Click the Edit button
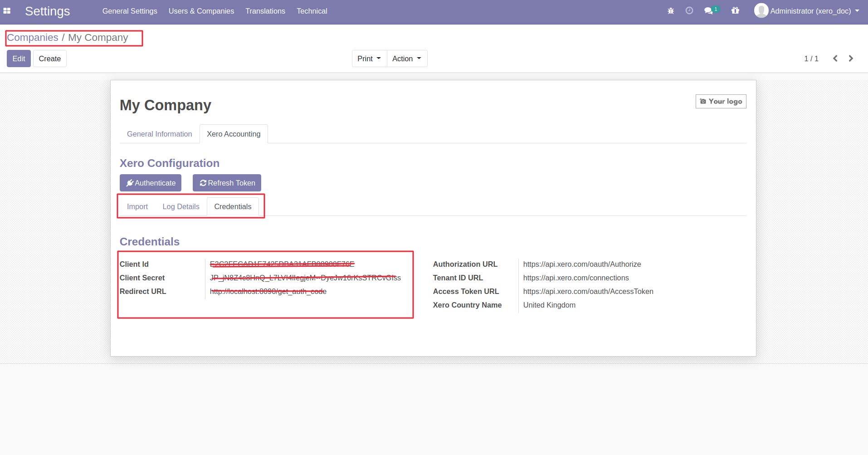 [x=19, y=59]
